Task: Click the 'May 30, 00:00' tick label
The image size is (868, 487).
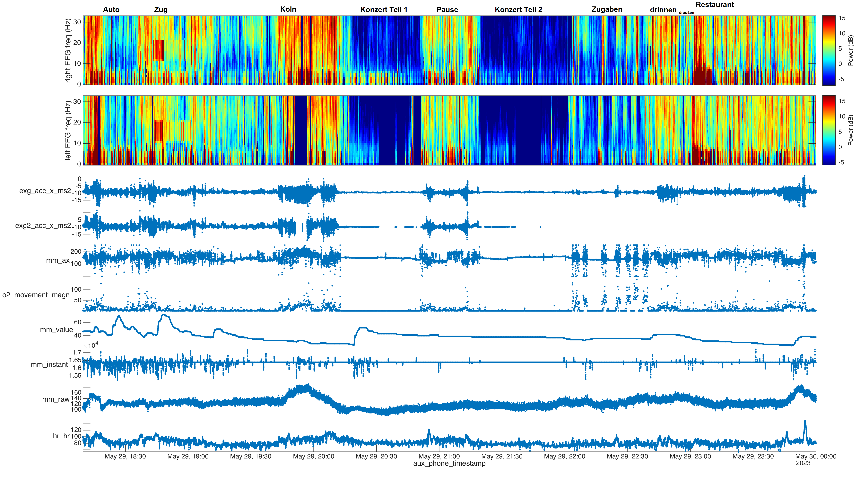Action: 816,457
